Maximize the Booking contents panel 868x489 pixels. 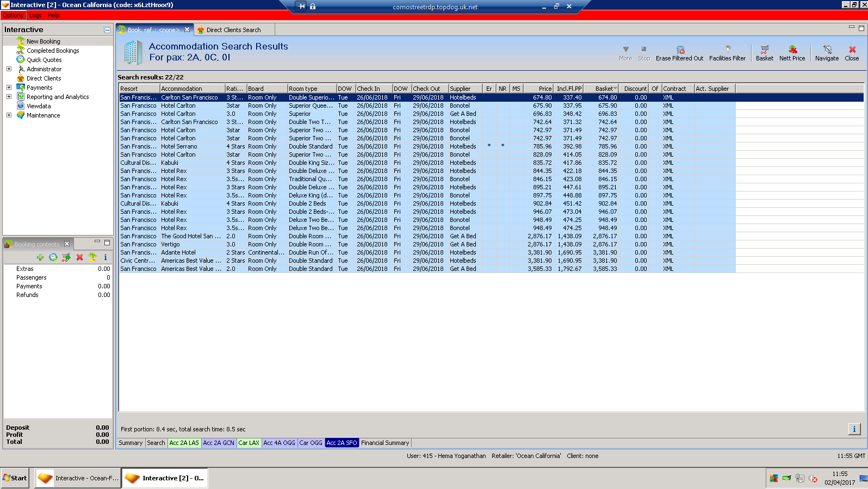pos(107,243)
